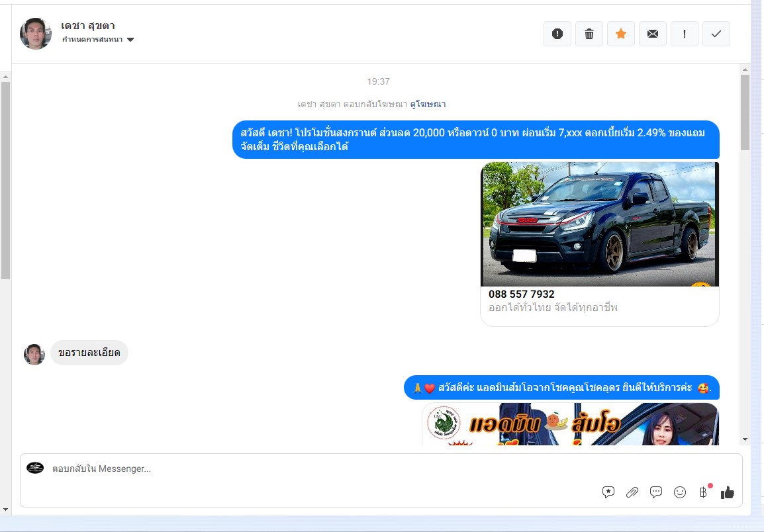Attach a file using the paperclip icon
The image size is (764, 532).
click(632, 492)
